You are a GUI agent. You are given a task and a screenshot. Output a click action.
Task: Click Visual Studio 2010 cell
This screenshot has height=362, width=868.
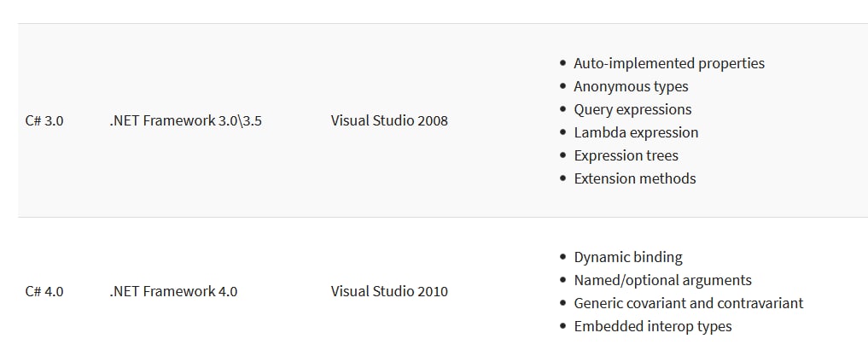389,292
